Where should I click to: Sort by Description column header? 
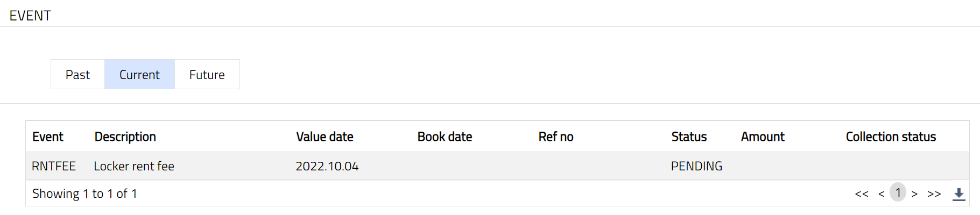[125, 137]
